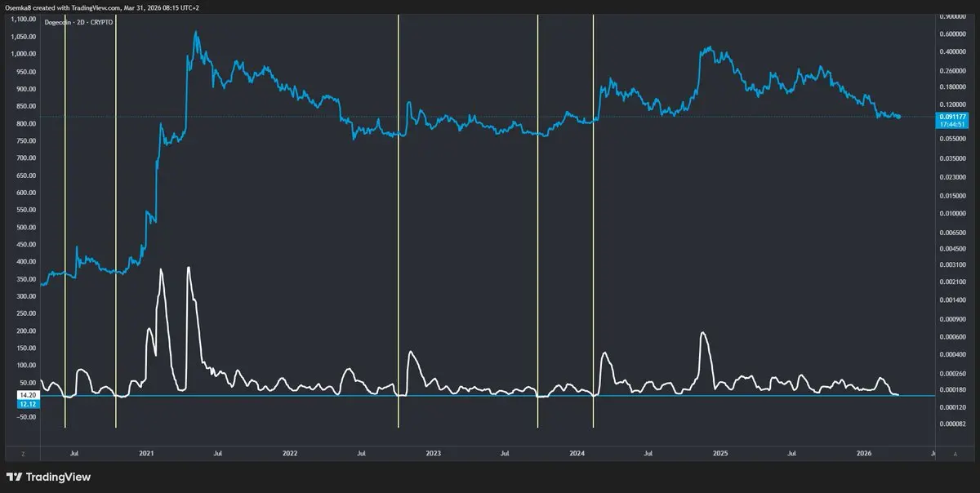
Task: Click the 2025 time axis label
Action: [721, 452]
